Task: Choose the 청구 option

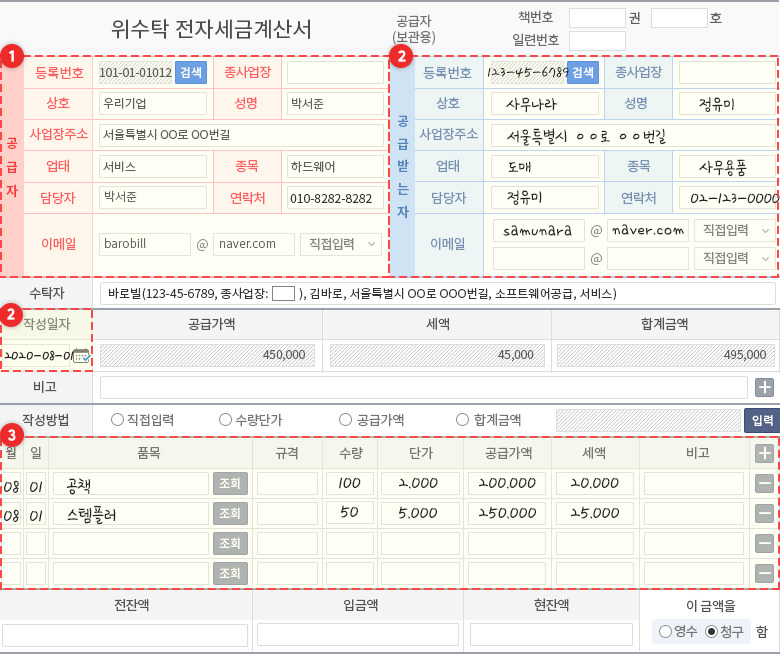Action: coord(712,632)
